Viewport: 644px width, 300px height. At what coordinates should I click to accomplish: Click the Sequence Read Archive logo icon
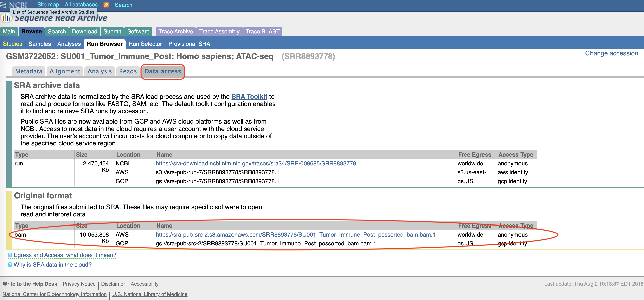[6, 18]
